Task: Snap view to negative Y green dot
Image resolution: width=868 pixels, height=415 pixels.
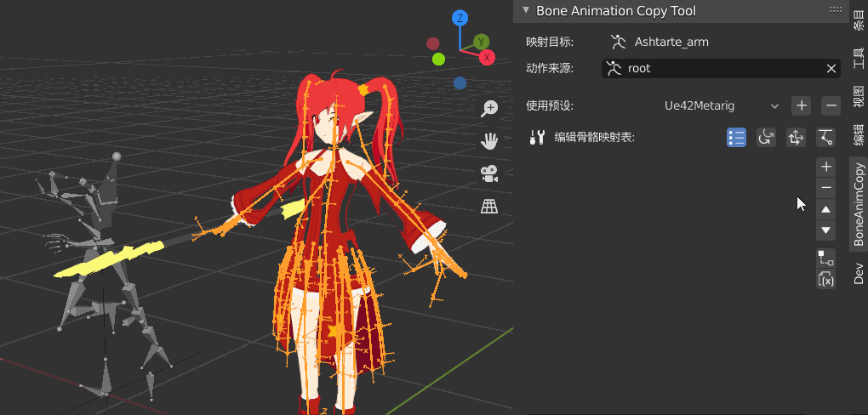Action: click(438, 60)
